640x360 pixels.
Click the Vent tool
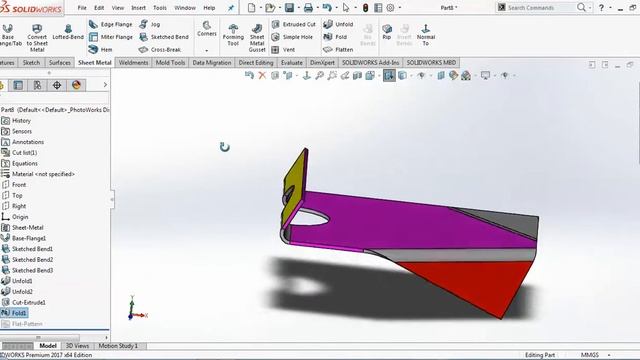click(283, 49)
